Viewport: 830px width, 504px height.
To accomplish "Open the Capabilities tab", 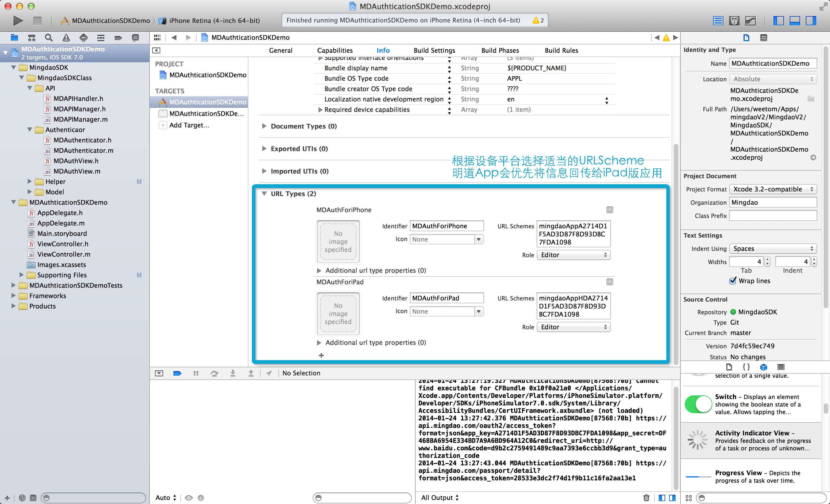I will click(x=335, y=50).
